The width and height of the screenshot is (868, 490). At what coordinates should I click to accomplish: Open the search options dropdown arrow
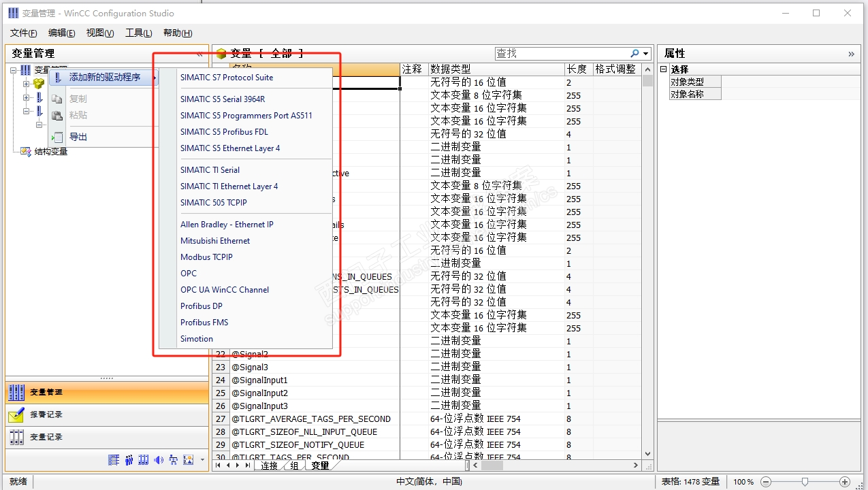pyautogui.click(x=646, y=53)
